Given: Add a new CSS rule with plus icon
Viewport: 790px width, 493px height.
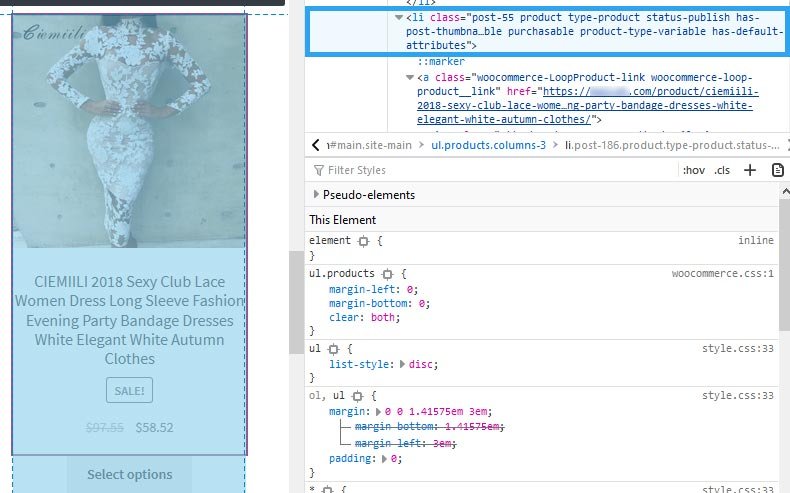Looking at the screenshot, I should click(x=750, y=170).
